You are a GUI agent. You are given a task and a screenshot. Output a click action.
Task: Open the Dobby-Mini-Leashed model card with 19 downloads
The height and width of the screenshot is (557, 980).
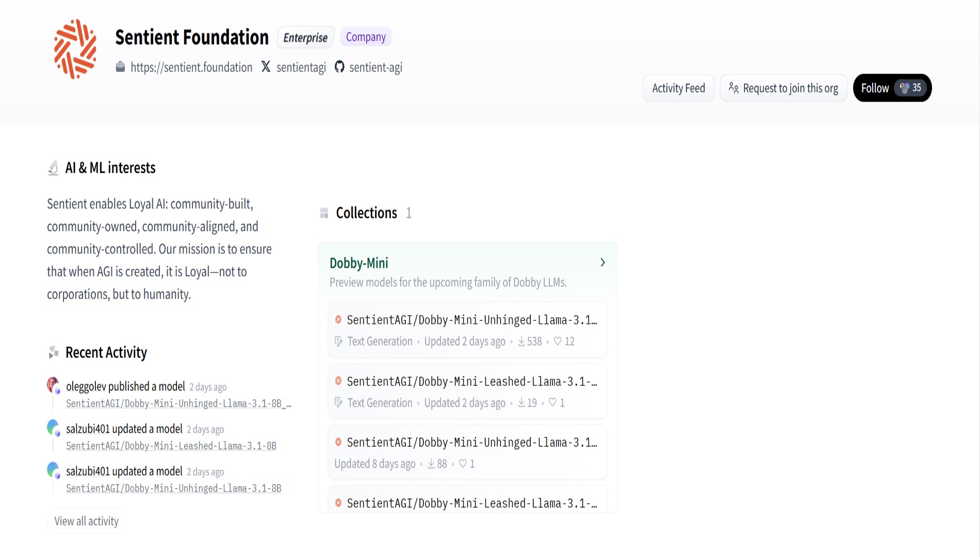(467, 391)
